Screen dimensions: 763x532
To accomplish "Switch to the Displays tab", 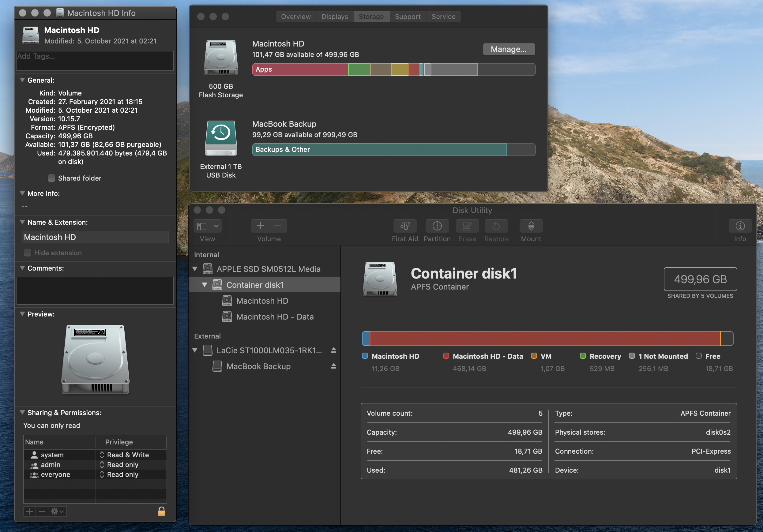I will [x=334, y=17].
